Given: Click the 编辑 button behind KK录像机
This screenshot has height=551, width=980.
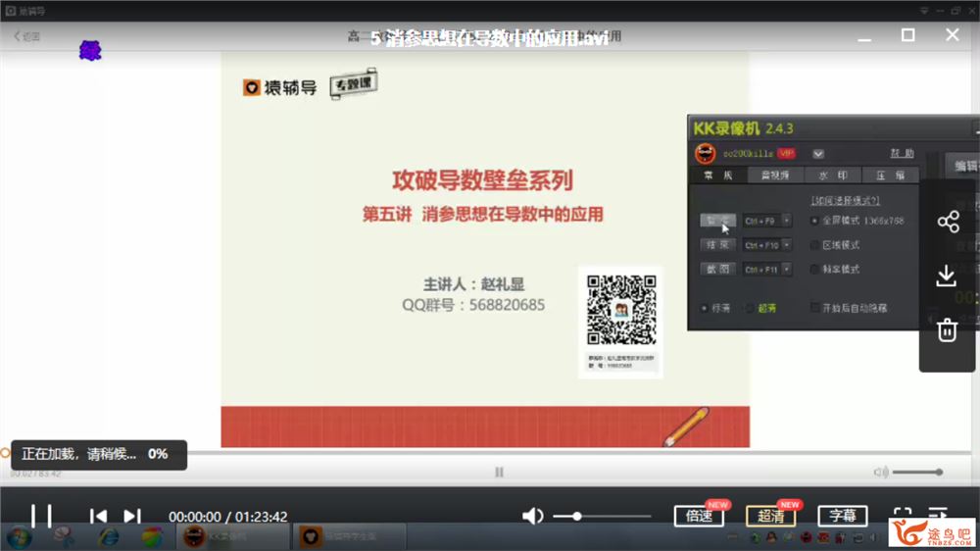Looking at the screenshot, I should point(963,166).
